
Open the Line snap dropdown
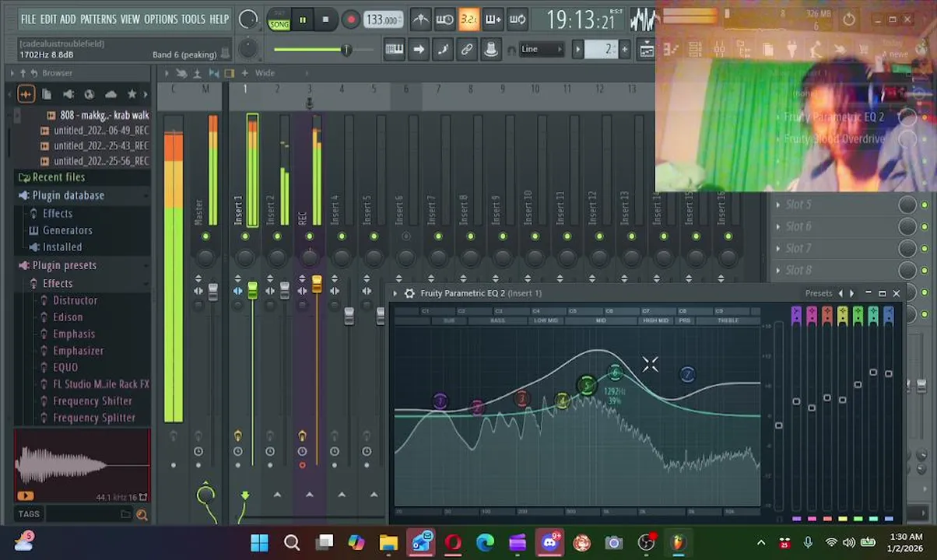click(541, 50)
